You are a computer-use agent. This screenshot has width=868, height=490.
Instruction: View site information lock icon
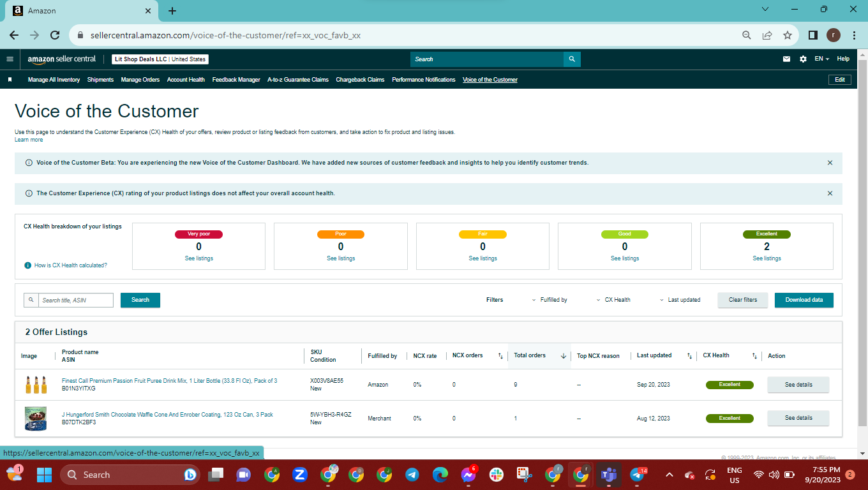point(80,35)
